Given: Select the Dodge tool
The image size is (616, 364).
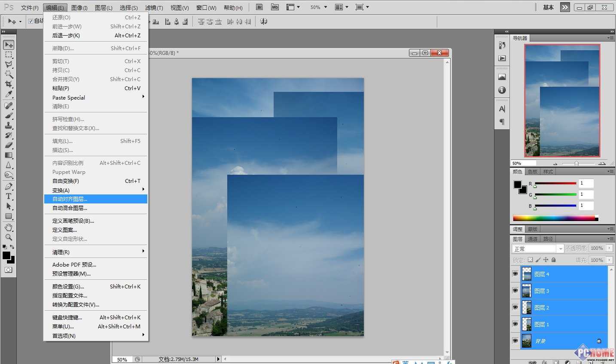Looking at the screenshot, I should [9, 175].
